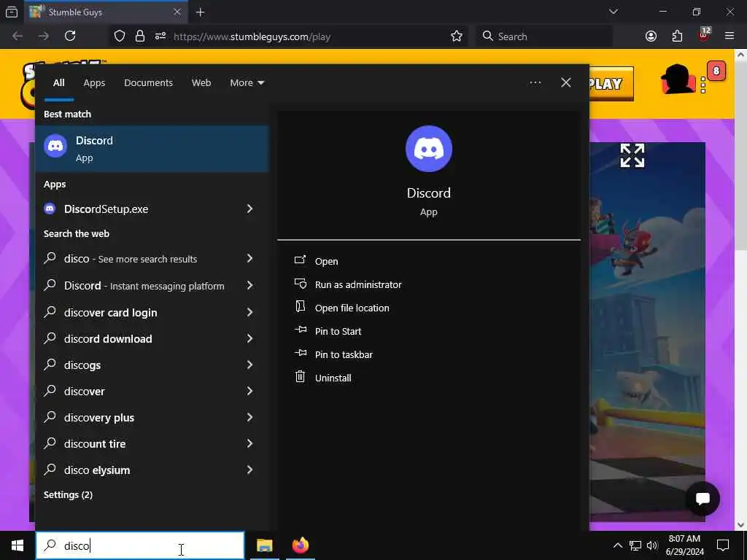
Task: Show hidden system tray icons
Action: coord(617,545)
